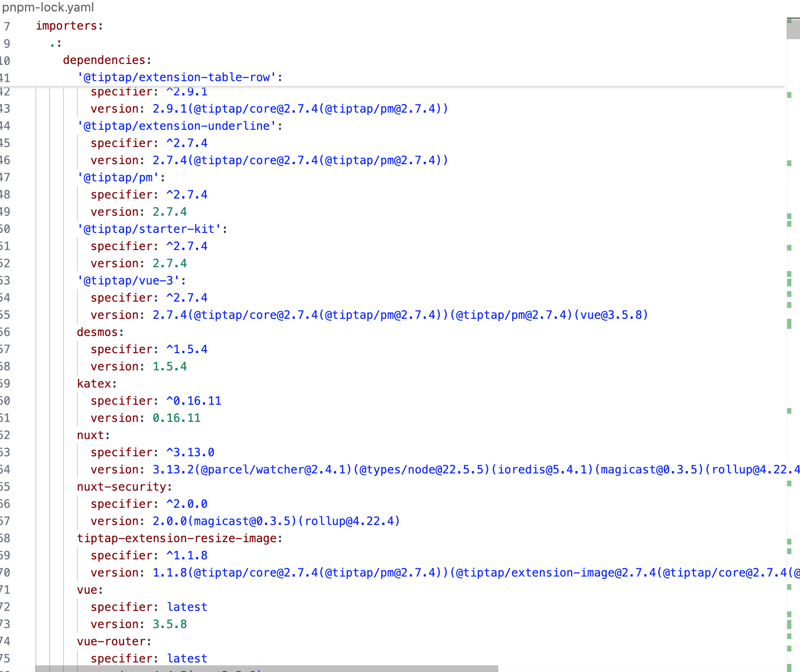Click the vue version value 3.5.8

pos(169,624)
